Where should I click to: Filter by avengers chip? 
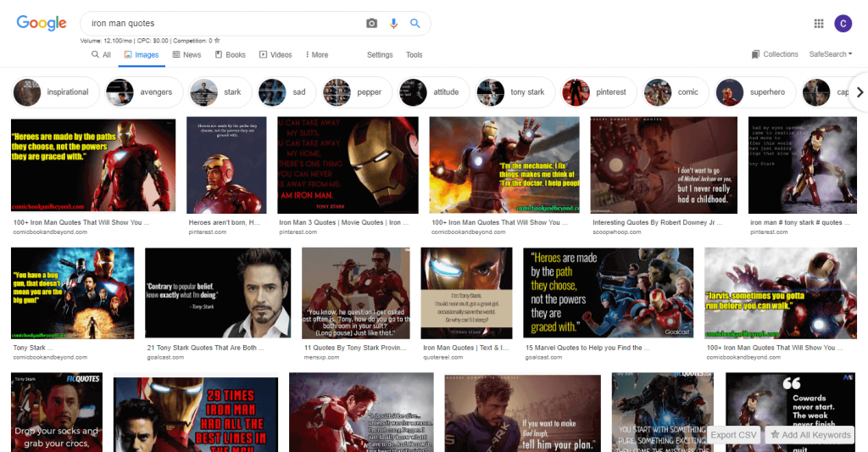tap(144, 92)
